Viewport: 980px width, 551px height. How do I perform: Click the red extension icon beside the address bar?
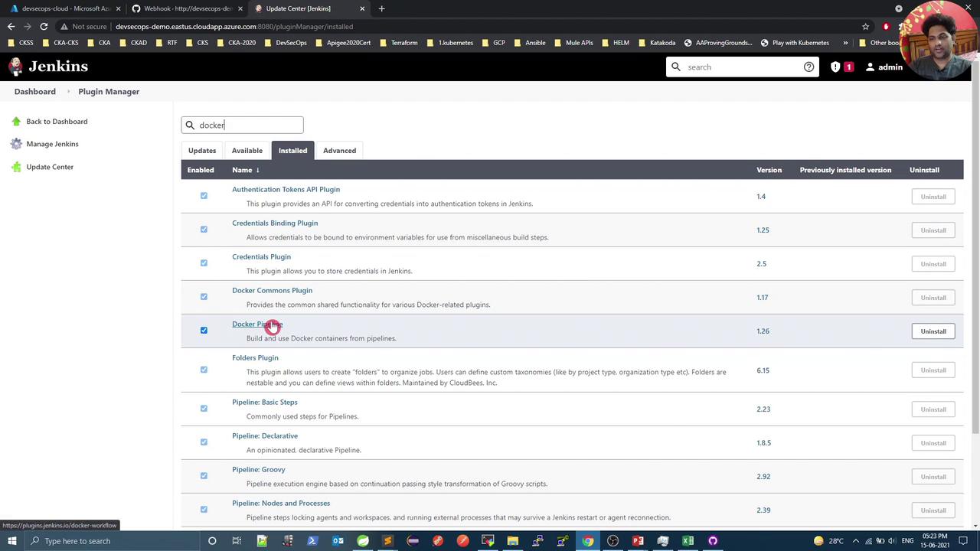click(x=886, y=27)
